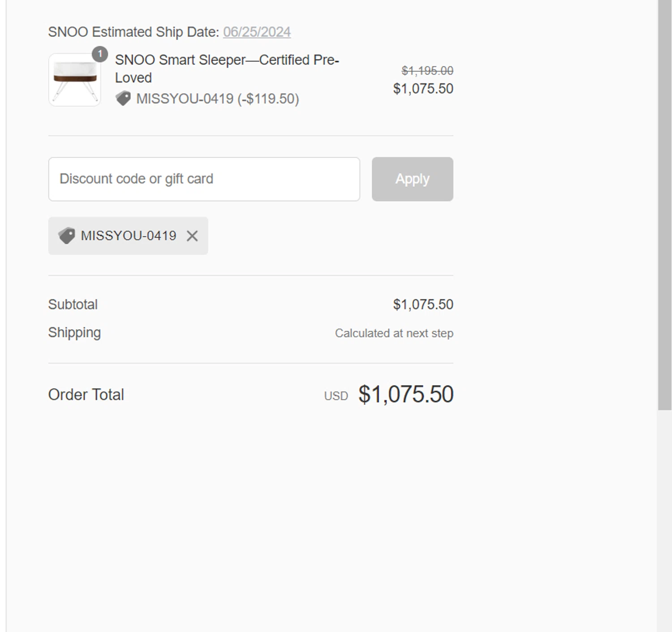Click the quantity badge on the SNOO thumbnail

click(100, 54)
